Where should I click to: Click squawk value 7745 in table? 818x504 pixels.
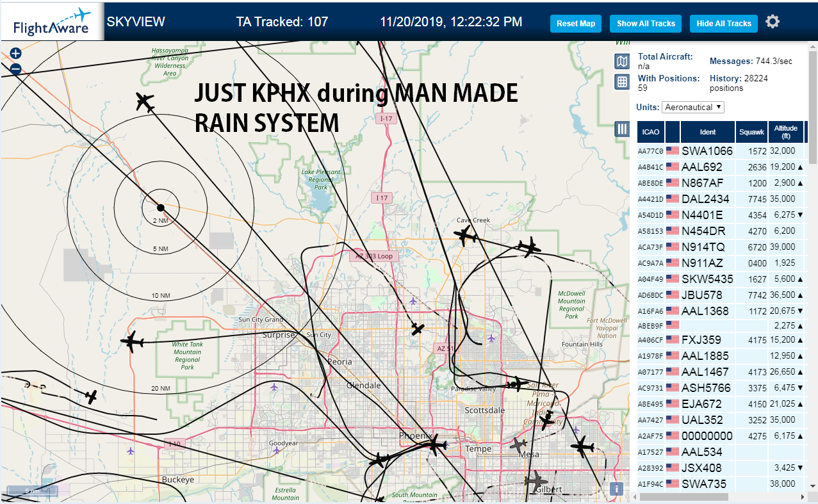pos(757,199)
